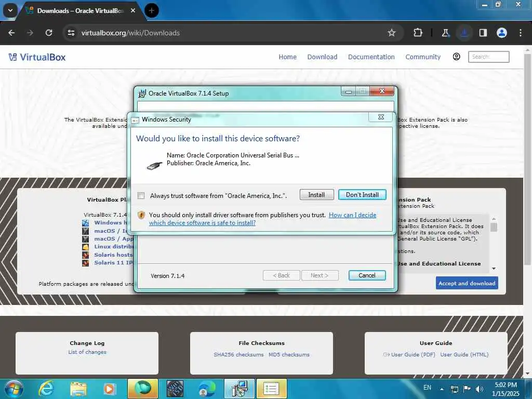Open the Chrome profile avatar
The width and height of the screenshot is (532, 399).
click(501, 33)
